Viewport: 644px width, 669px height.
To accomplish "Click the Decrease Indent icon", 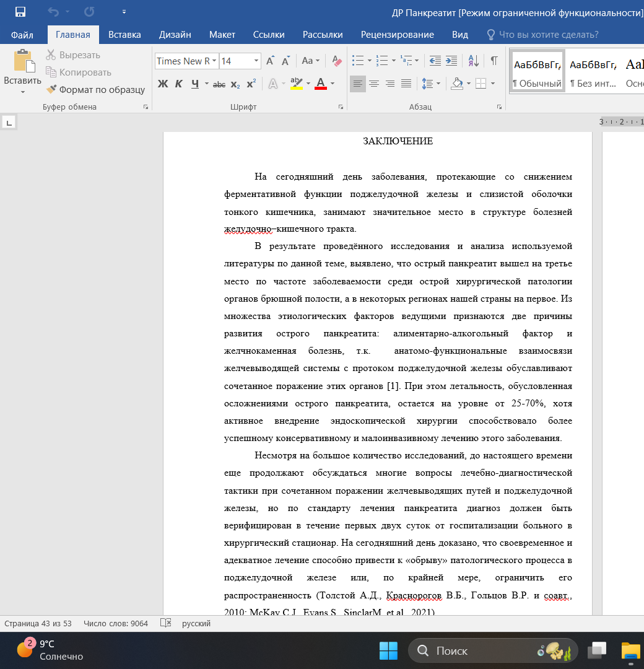I will pos(435,61).
